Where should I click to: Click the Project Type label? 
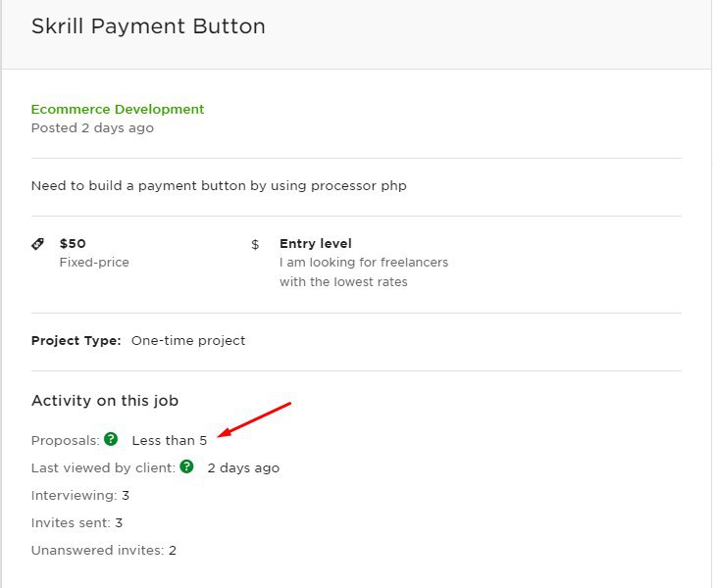pos(76,341)
